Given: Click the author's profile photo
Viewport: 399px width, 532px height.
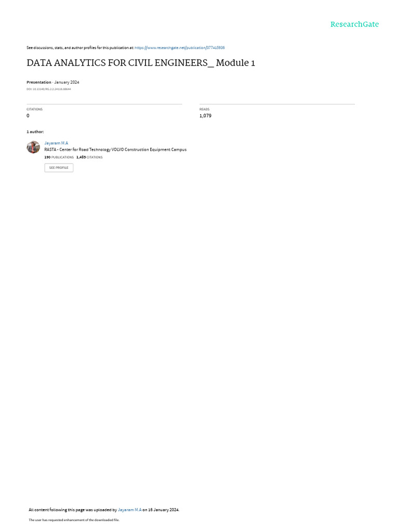Looking at the screenshot, I should click(x=33, y=147).
